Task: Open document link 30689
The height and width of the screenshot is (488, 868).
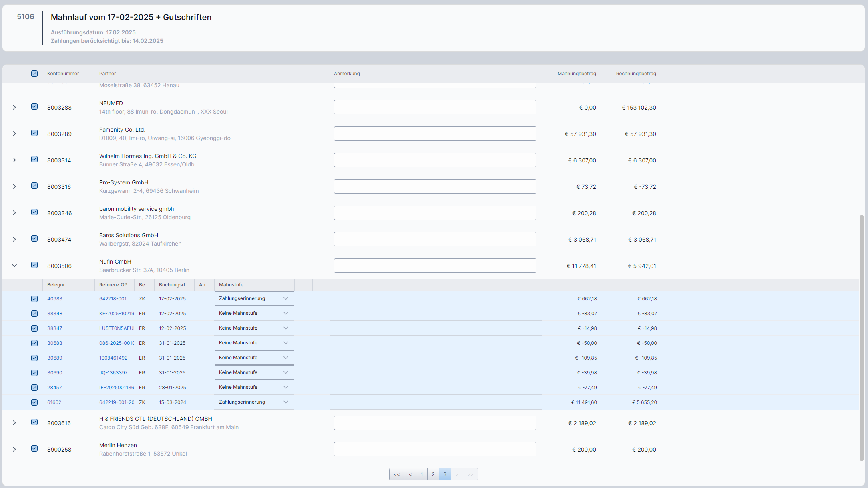Action: [x=55, y=358]
